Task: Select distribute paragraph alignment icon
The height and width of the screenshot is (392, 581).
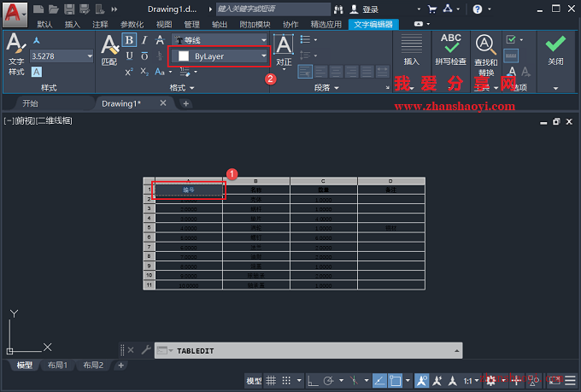Action: 382,72
